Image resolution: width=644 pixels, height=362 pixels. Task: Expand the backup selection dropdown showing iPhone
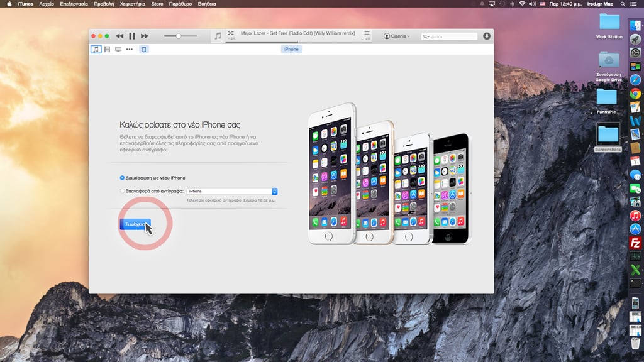coord(275,191)
